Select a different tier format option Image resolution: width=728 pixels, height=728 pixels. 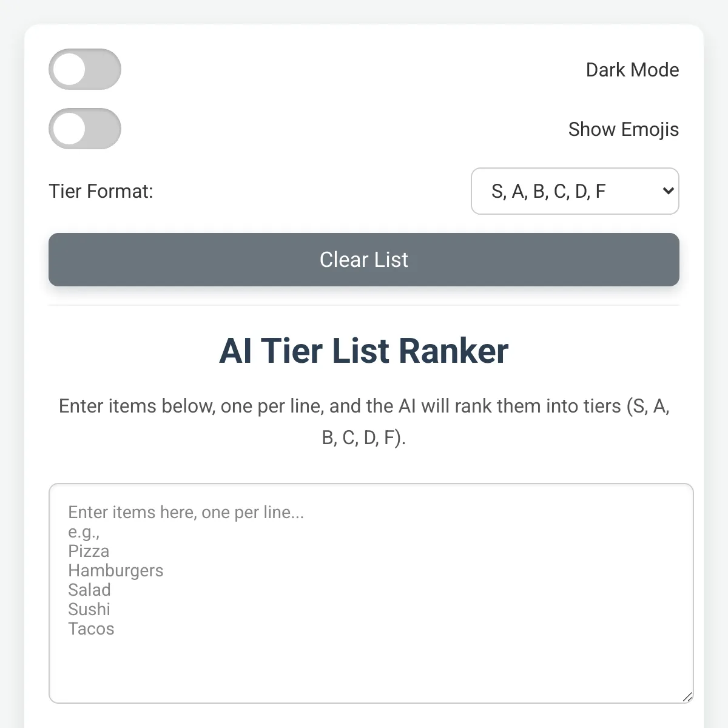575,191
